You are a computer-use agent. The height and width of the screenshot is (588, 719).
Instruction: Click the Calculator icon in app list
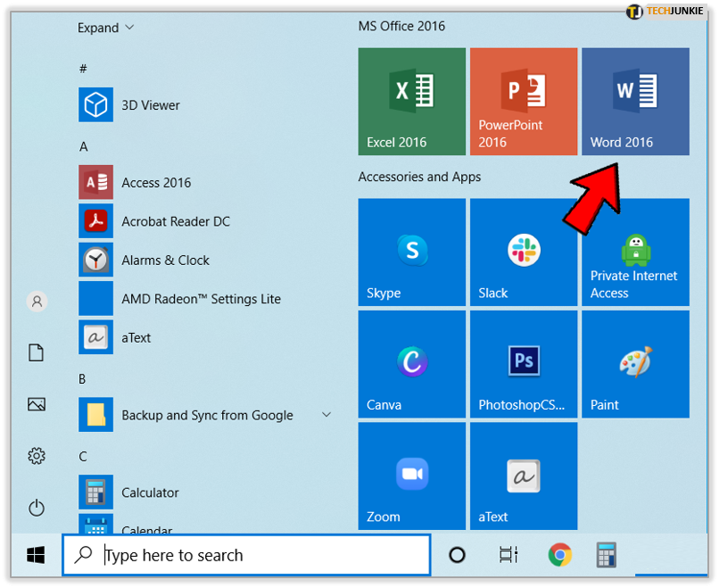95,493
